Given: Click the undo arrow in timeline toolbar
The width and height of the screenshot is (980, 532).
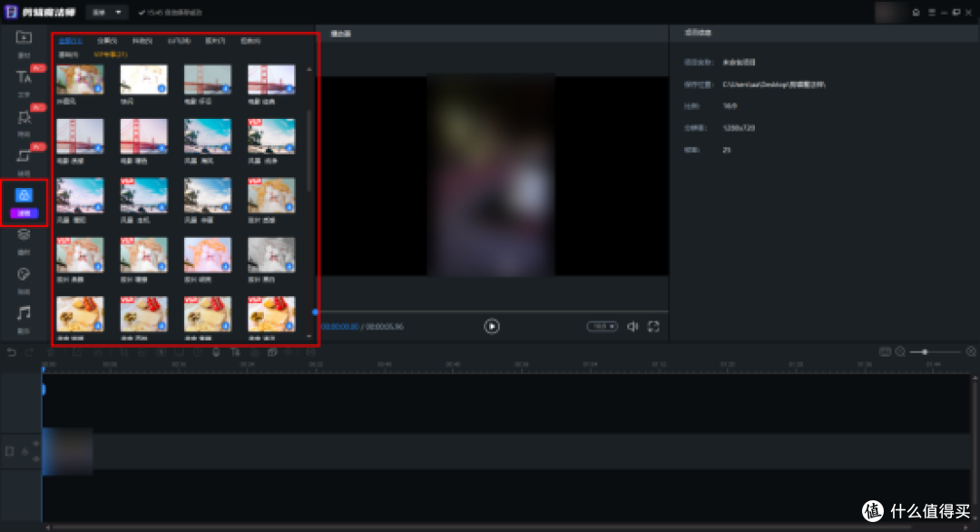Looking at the screenshot, I should [x=11, y=352].
